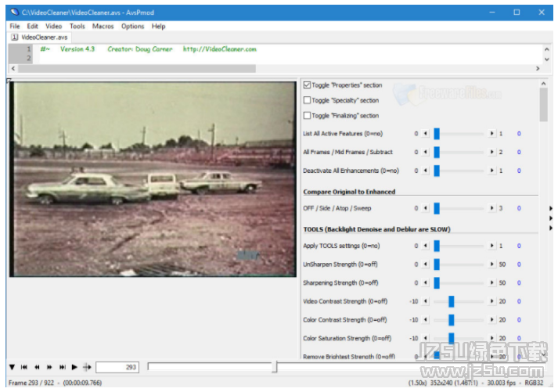Image resolution: width=558 pixels, height=392 pixels.
Task: Play the video preview
Action: click(x=74, y=367)
